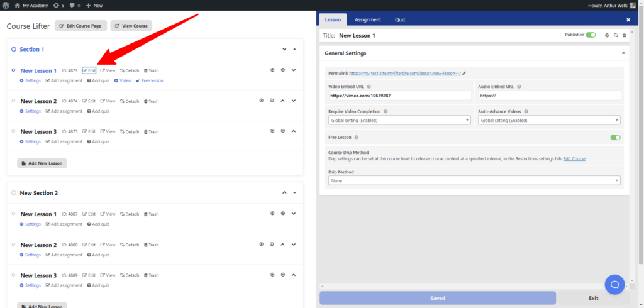Open comments bubble in admin bar
Screen dimensions: 644x308
pyautogui.click(x=74, y=5)
